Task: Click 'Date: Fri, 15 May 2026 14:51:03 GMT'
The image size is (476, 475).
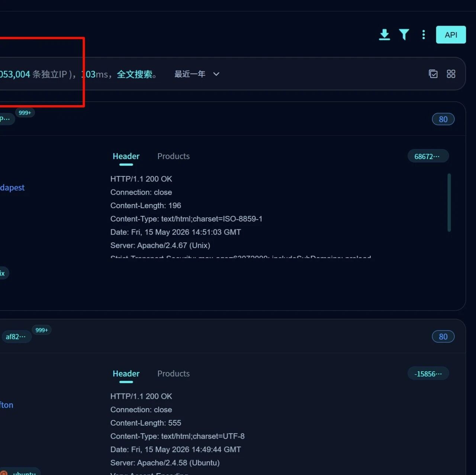Action: pos(176,232)
